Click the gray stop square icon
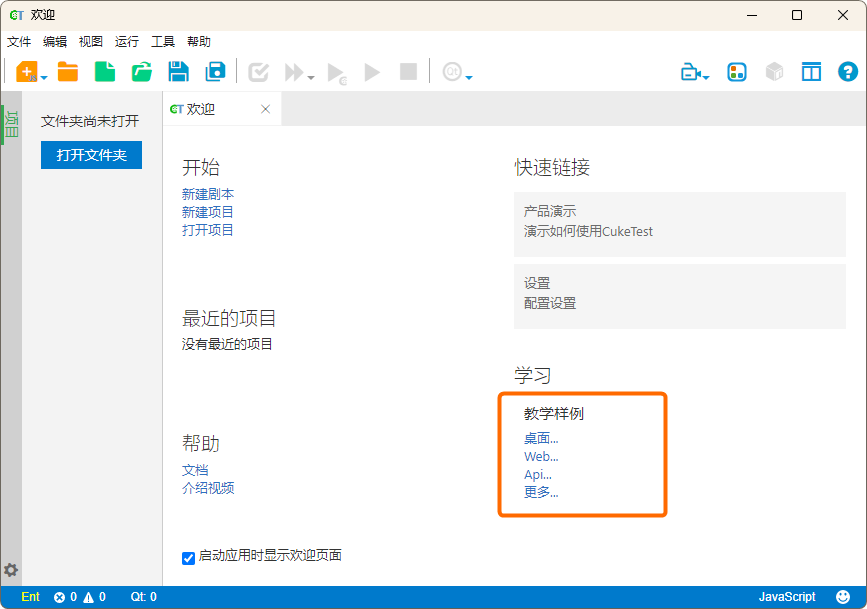867x609 pixels. coord(409,71)
